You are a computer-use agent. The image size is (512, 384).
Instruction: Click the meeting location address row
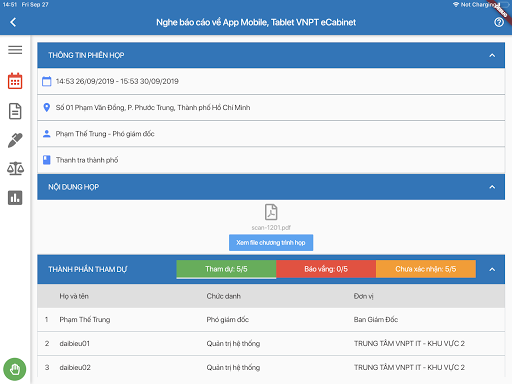tap(271, 108)
